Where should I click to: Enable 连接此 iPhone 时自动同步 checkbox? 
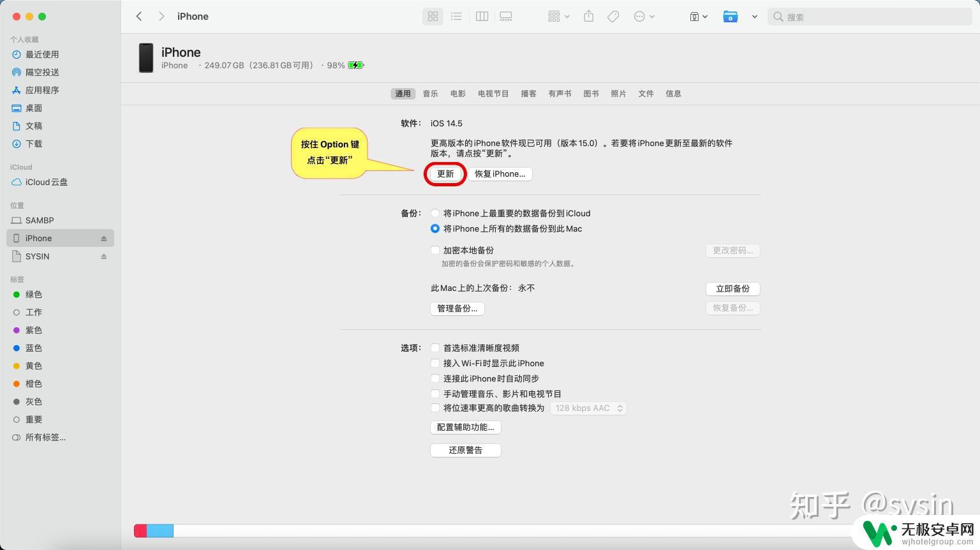tap(435, 378)
